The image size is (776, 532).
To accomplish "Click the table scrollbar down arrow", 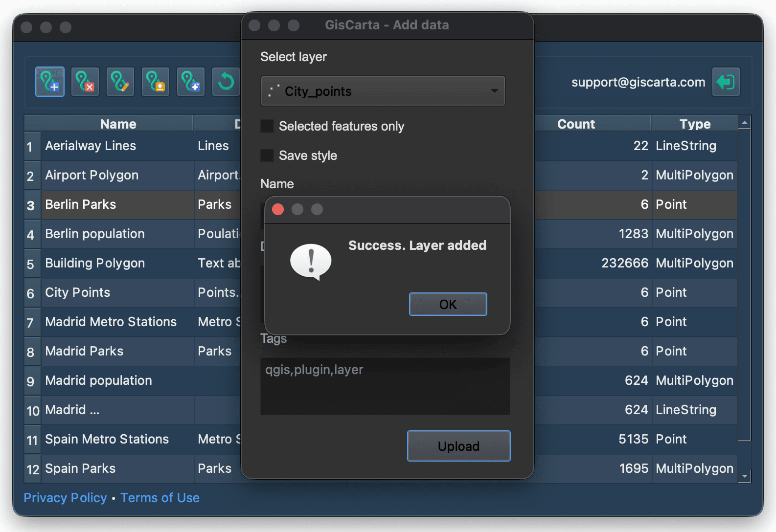I will coord(744,476).
